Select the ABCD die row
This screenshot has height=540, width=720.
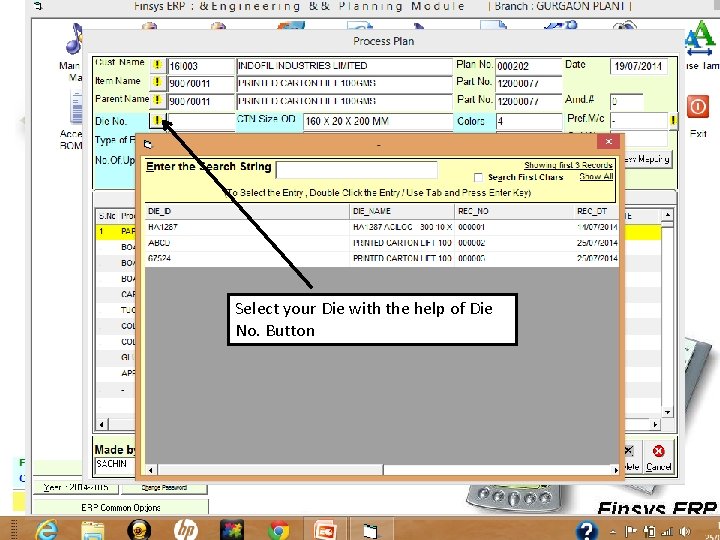click(x=382, y=243)
